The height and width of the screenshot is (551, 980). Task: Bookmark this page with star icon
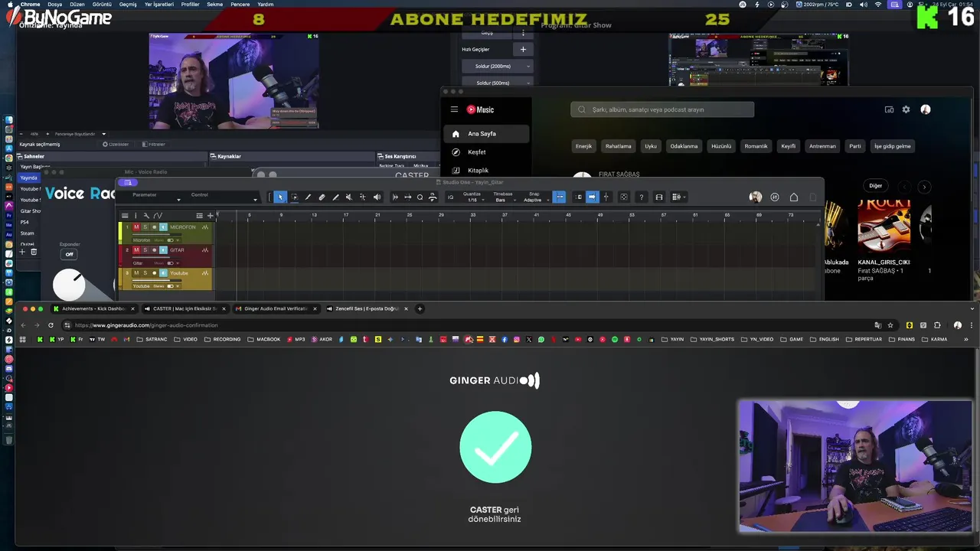coord(890,325)
